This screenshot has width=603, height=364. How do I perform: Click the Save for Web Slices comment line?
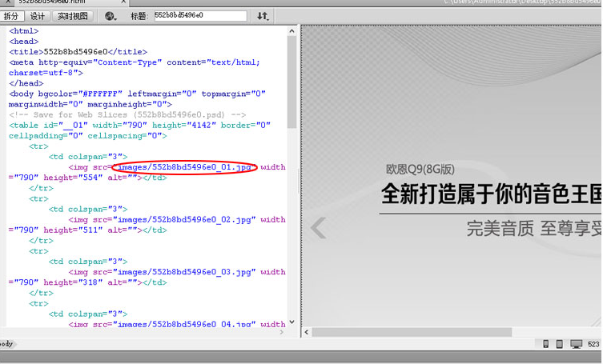coord(127,114)
